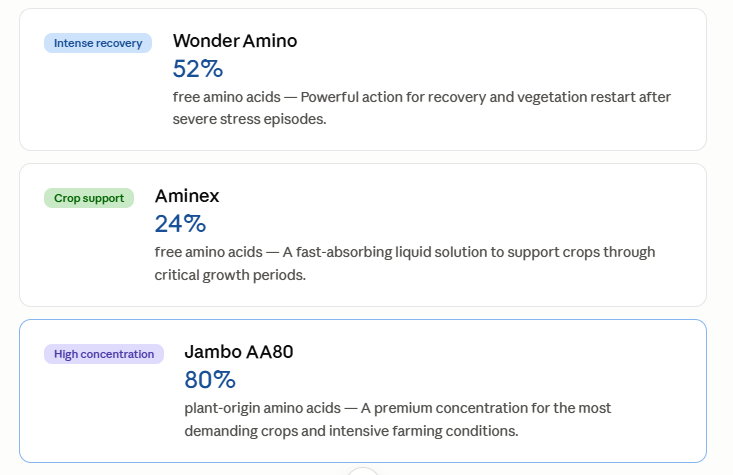Click 'demanding crops and intensive farming' line

coord(351,431)
